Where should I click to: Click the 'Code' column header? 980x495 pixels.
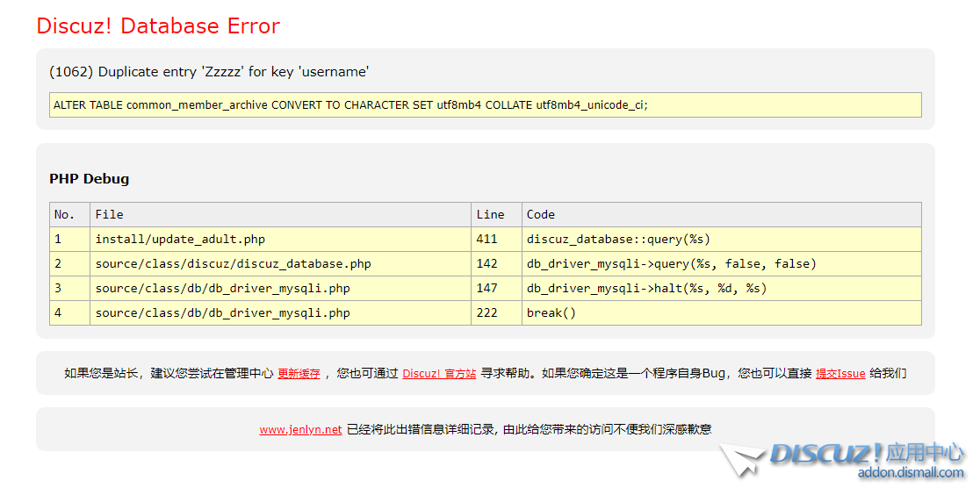(x=722, y=214)
